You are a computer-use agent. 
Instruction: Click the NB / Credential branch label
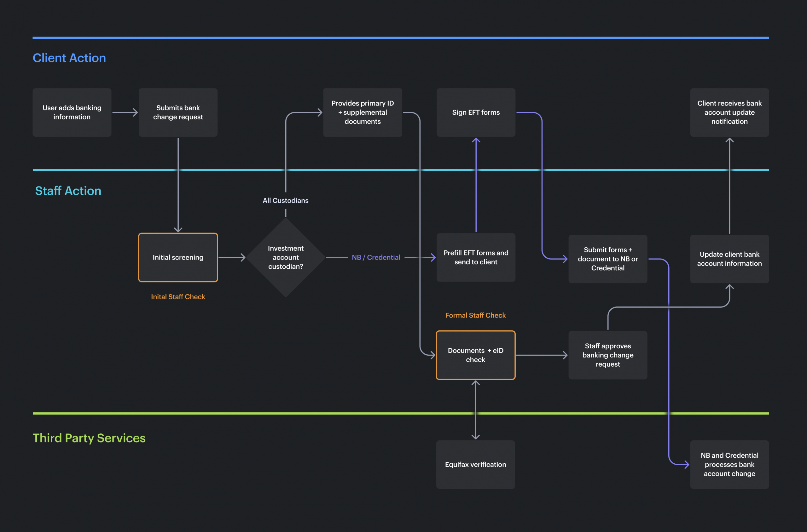pyautogui.click(x=376, y=257)
